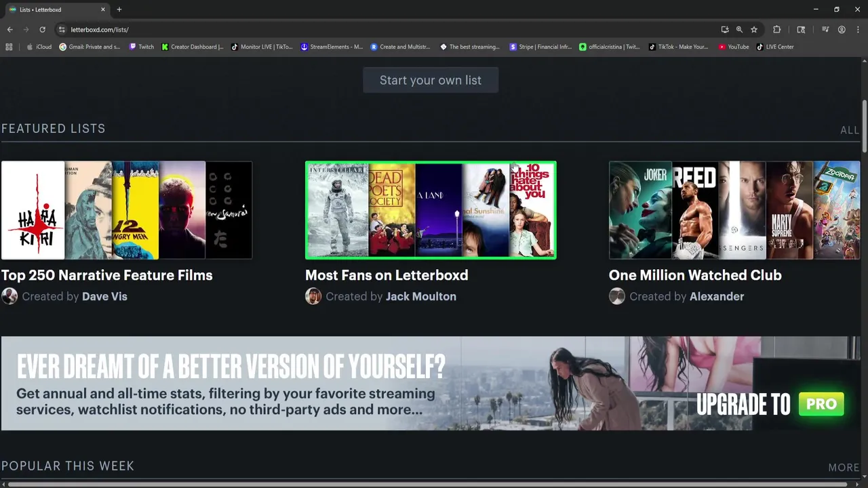This screenshot has height=488, width=868.
Task: Open the LIVE Center bookmark
Action: tap(775, 47)
